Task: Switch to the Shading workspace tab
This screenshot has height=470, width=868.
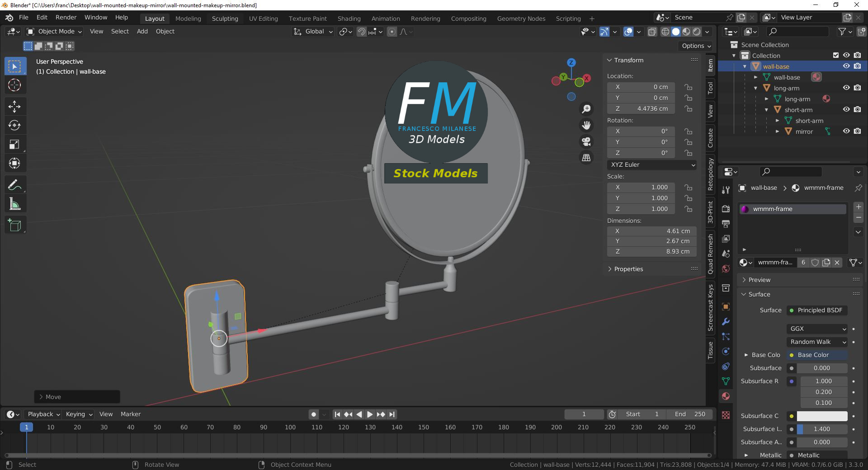Action: [349, 19]
